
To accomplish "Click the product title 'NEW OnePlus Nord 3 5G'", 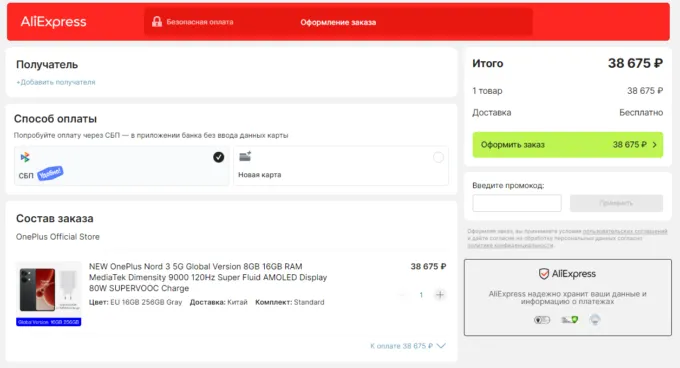I will click(x=208, y=277).
